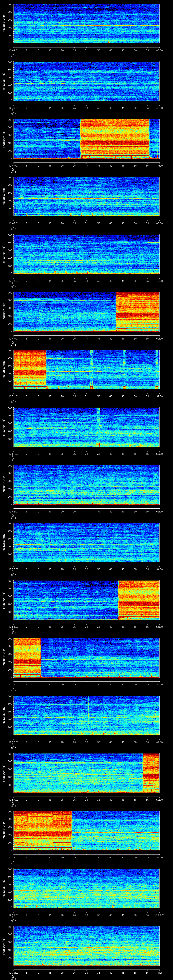Click the '1:00' label ending the last panel

[160, 972]
